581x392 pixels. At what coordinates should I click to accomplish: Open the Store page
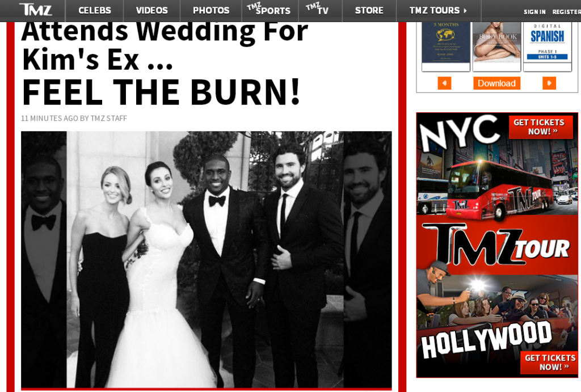369,10
